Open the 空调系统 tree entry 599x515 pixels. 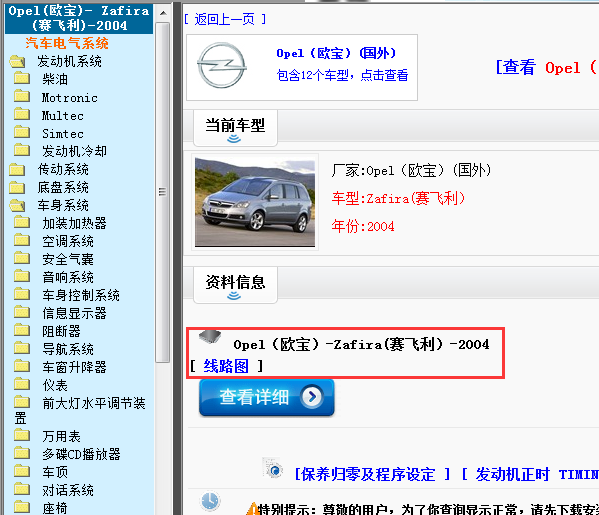68,241
